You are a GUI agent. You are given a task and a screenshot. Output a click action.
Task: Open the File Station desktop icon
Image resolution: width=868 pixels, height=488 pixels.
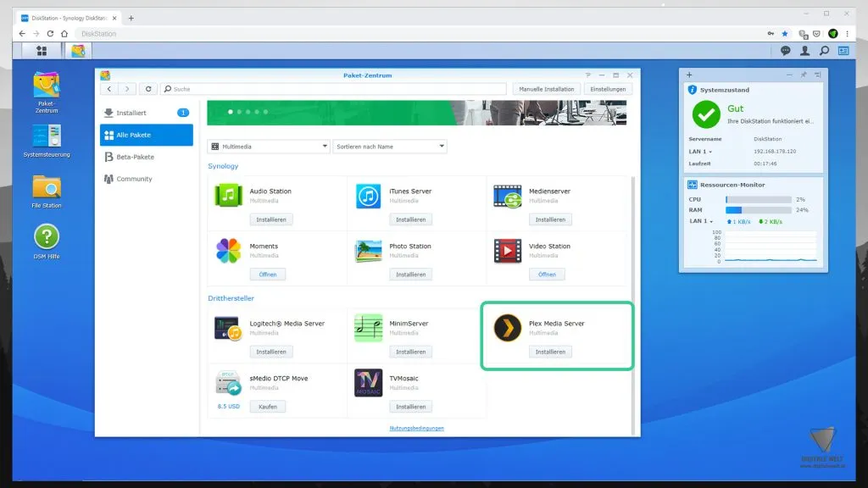pyautogui.click(x=47, y=191)
